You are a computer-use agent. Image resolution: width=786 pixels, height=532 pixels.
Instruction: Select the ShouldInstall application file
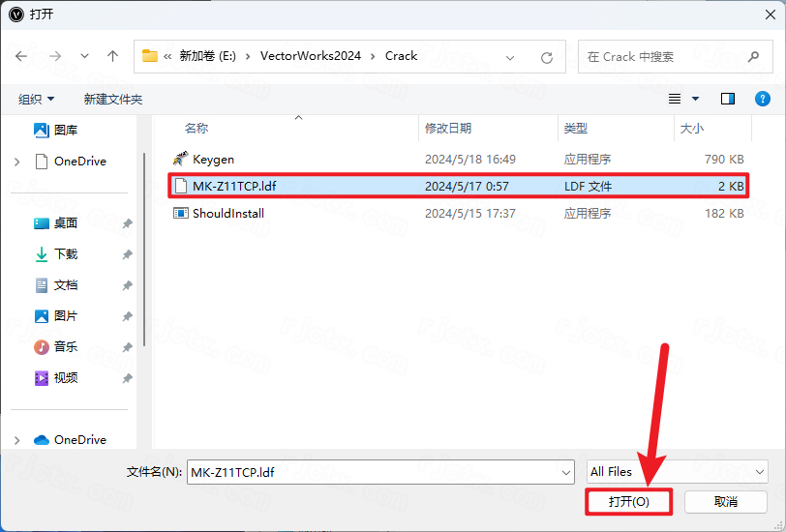click(227, 213)
